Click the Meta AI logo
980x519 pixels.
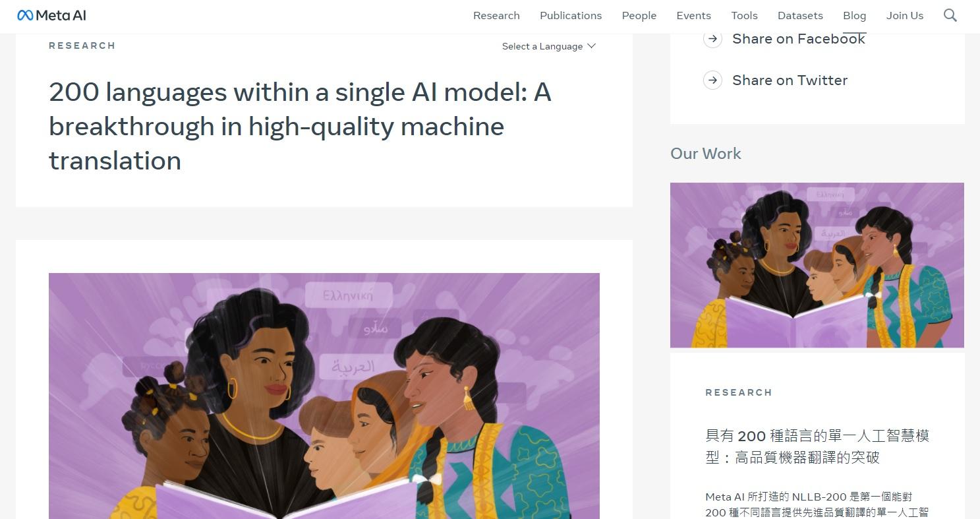tap(51, 15)
